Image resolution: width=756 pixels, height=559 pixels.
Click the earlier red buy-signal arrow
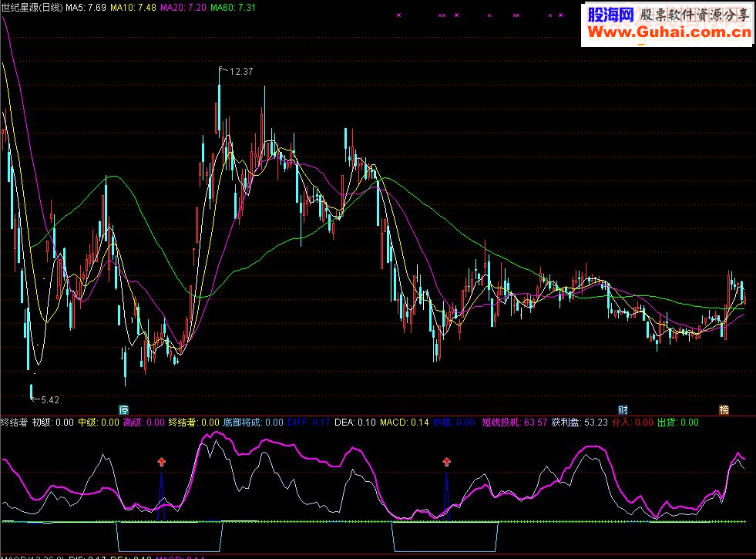coord(162,462)
